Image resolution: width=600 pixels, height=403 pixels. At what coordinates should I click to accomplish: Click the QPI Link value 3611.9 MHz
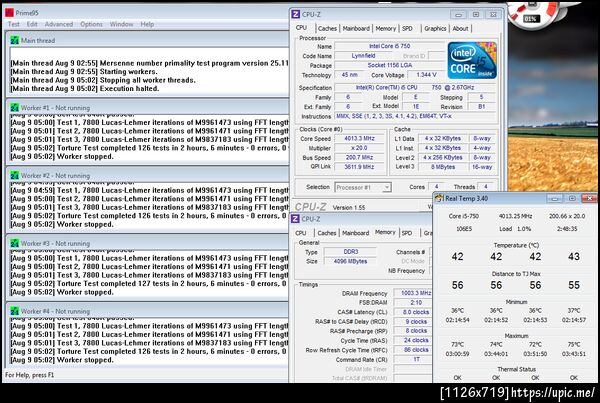click(x=359, y=166)
